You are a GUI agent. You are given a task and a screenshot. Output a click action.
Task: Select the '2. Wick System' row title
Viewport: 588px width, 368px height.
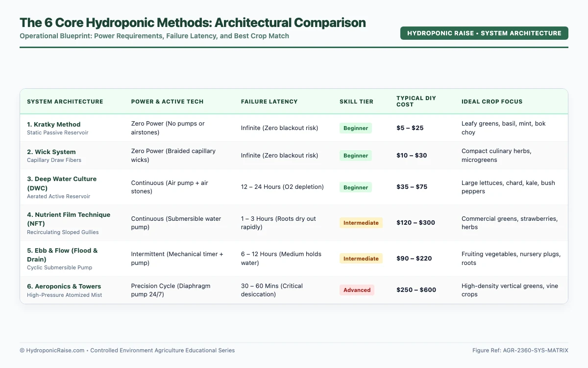click(x=51, y=152)
